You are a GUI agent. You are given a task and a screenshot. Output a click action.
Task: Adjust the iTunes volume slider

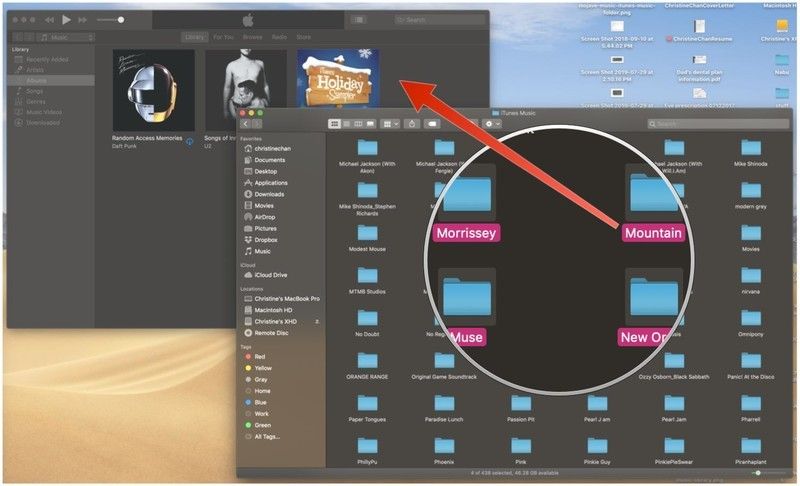(110, 20)
